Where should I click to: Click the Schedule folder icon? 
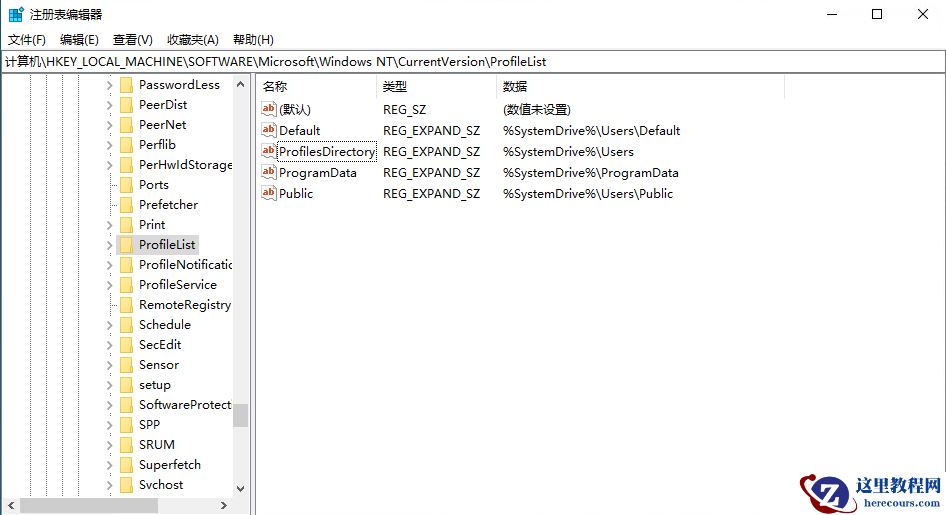(126, 324)
